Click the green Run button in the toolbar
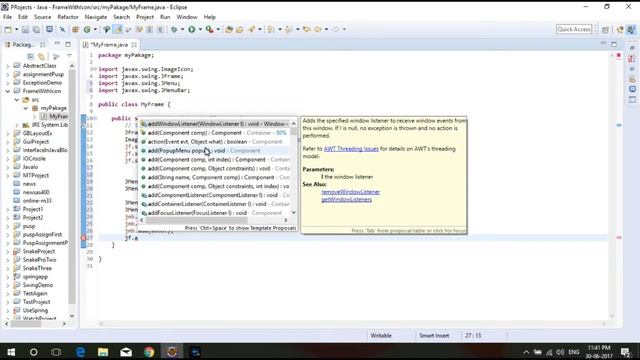 pos(191,29)
